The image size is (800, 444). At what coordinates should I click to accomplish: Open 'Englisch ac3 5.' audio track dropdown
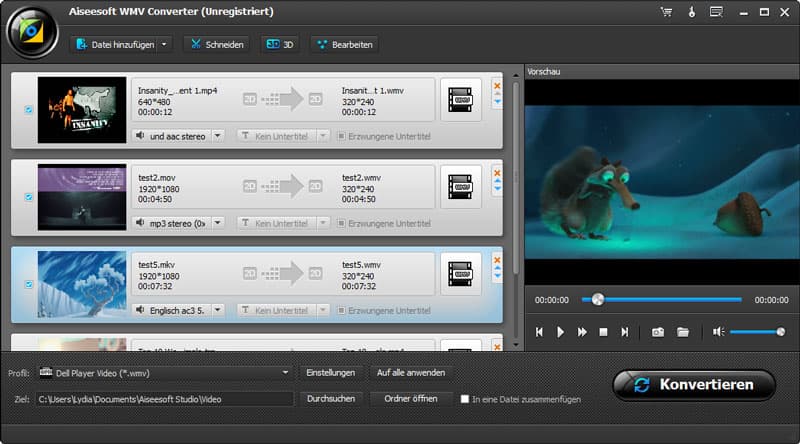pos(218,310)
